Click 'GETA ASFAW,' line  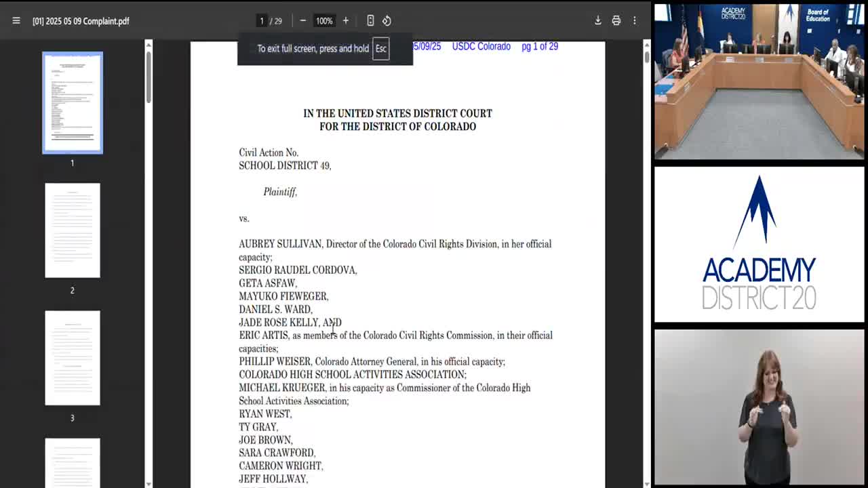coord(268,283)
